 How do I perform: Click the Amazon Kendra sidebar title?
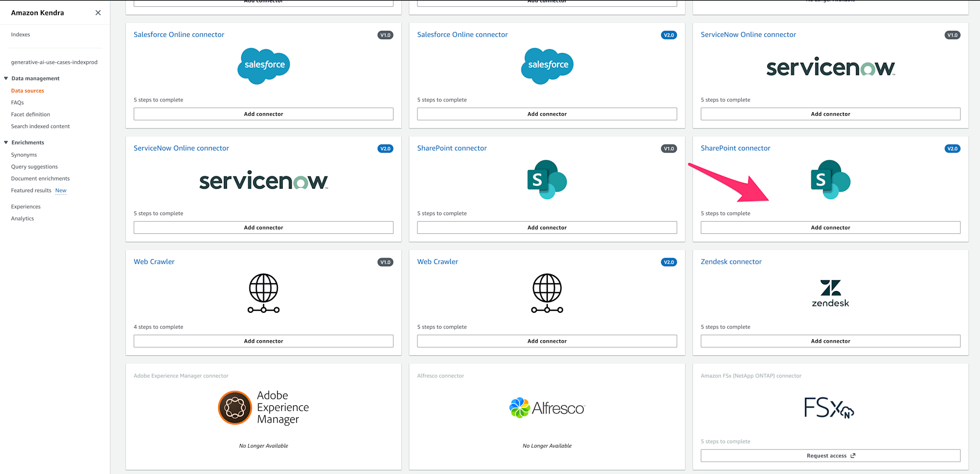38,13
